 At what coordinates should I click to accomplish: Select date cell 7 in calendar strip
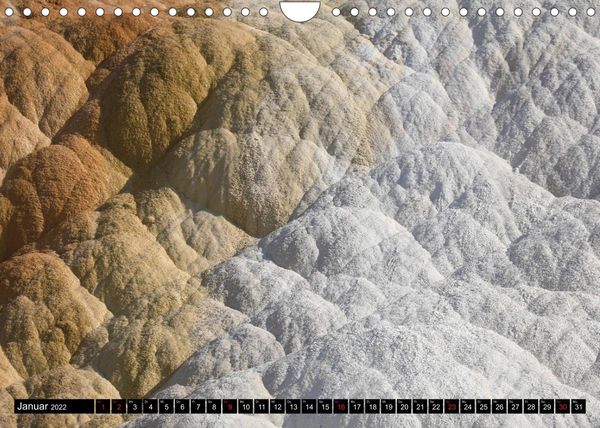click(x=198, y=407)
